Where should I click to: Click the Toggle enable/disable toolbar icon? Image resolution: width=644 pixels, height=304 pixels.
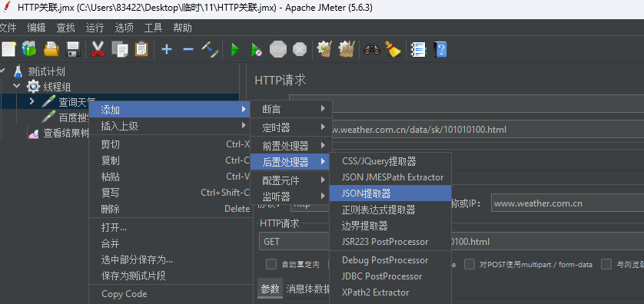[210, 50]
